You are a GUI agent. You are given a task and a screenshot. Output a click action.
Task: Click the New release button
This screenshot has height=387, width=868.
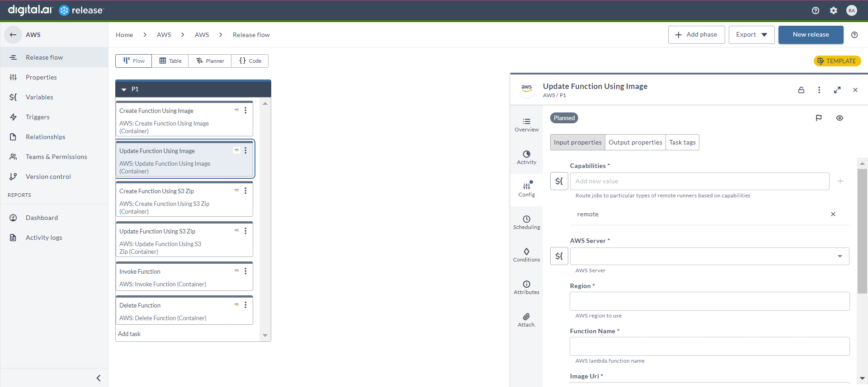811,35
